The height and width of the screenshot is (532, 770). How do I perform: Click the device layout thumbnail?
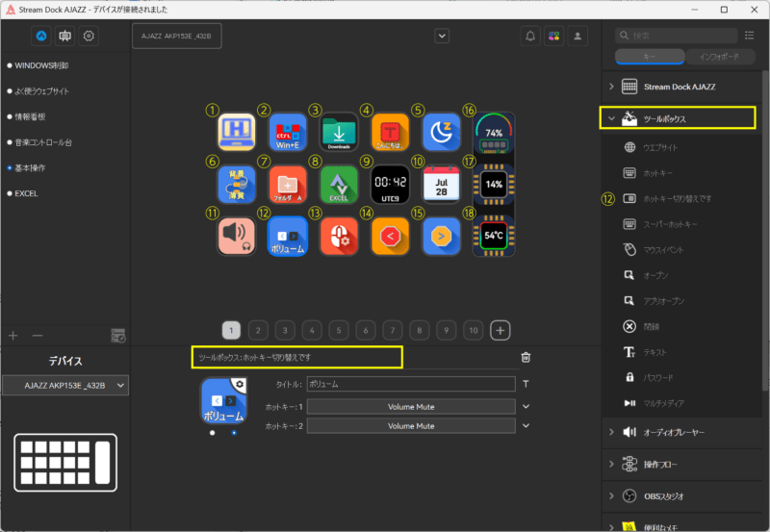point(65,463)
